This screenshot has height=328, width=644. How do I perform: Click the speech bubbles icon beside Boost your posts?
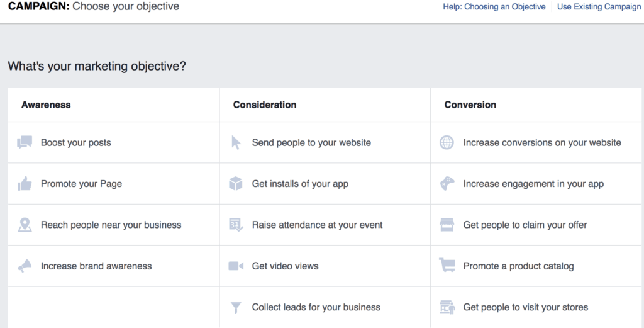tap(25, 142)
